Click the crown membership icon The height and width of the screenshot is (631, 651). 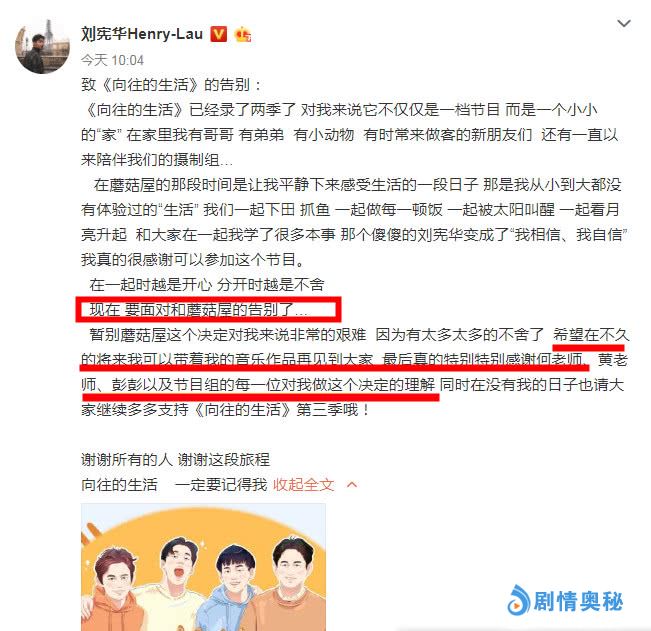coord(243,34)
